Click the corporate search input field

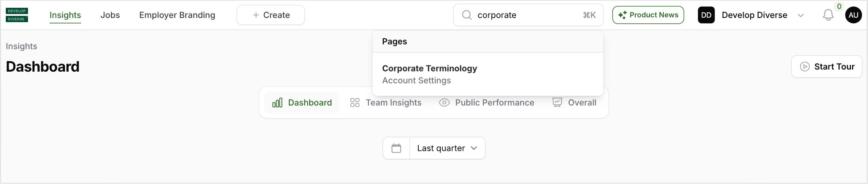point(527,15)
